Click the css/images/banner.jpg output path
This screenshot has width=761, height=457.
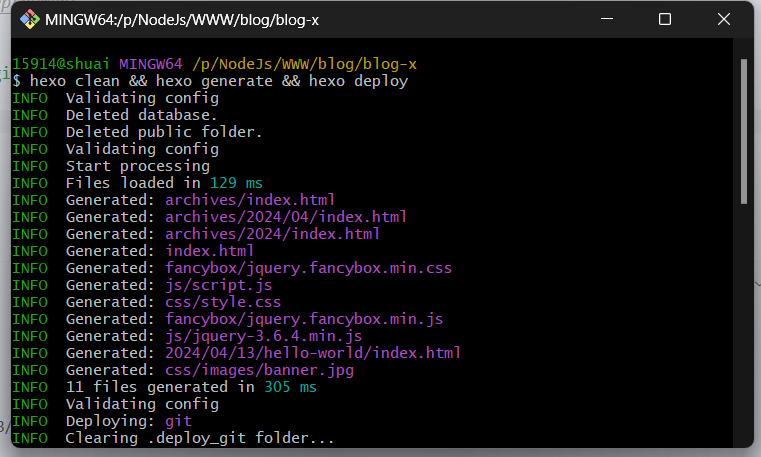[x=259, y=370]
